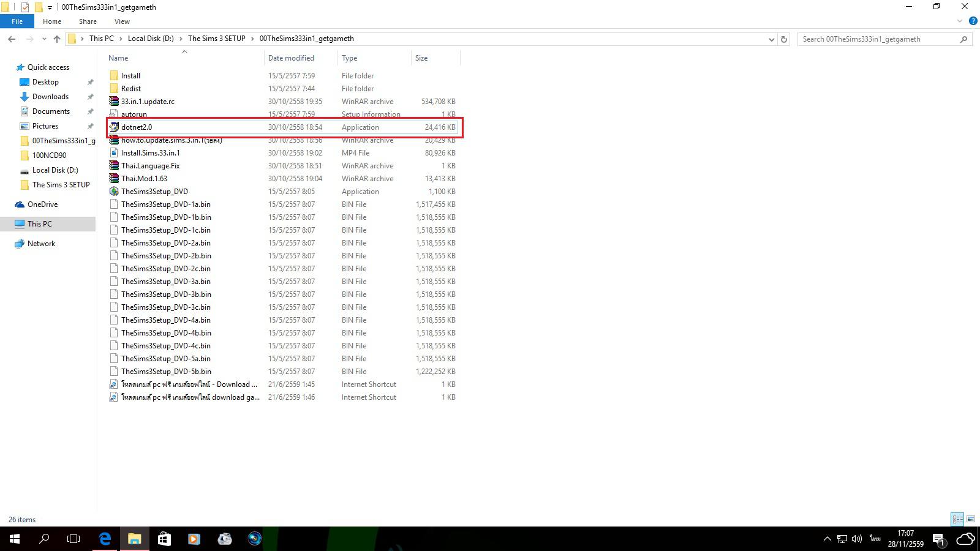Click Local Disk (D:) breadcrumb
The image size is (980, 551).
tap(151, 39)
